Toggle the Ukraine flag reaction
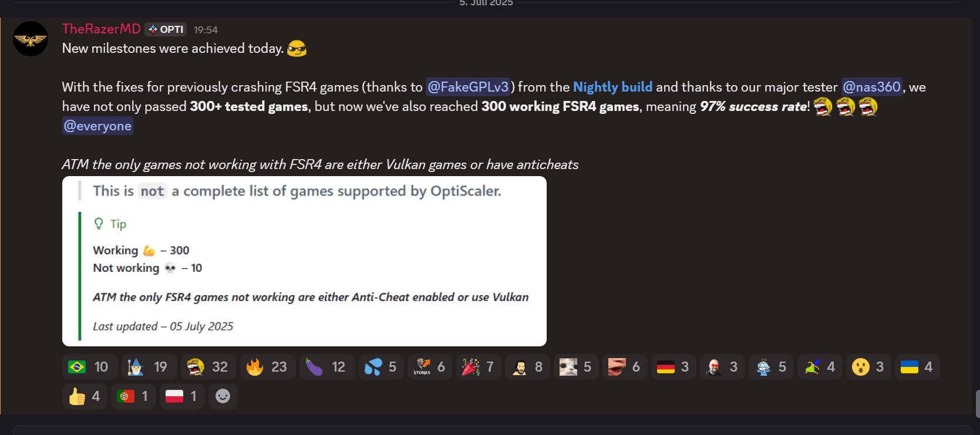Image resolution: width=980 pixels, height=435 pixels. (917, 367)
